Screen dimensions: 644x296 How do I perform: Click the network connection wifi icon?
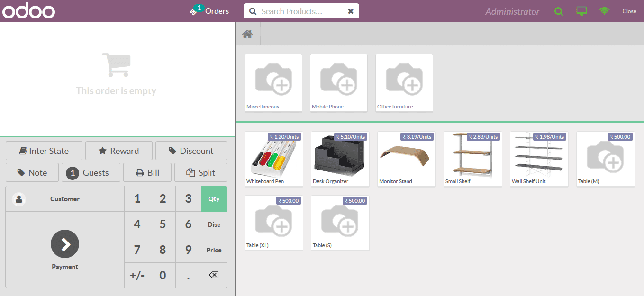click(x=604, y=11)
